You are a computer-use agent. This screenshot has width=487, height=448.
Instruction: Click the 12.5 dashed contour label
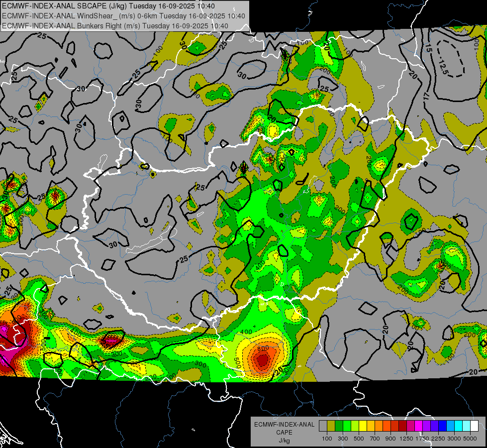443,68
